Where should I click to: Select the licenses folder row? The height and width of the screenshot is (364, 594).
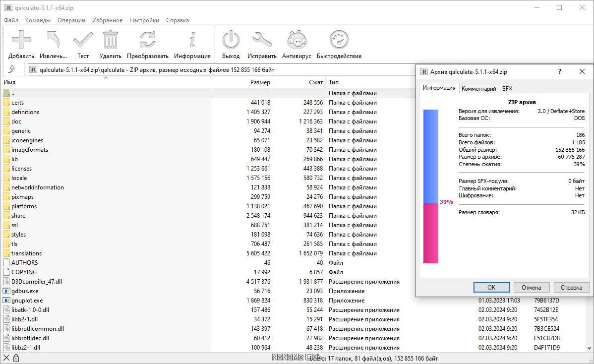pyautogui.click(x=208, y=169)
